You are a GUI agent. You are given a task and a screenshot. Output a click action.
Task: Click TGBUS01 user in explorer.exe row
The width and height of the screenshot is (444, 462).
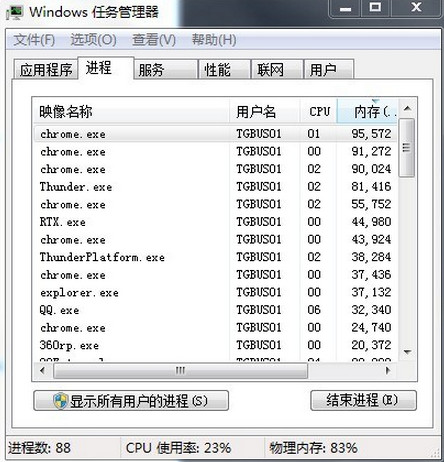(259, 292)
